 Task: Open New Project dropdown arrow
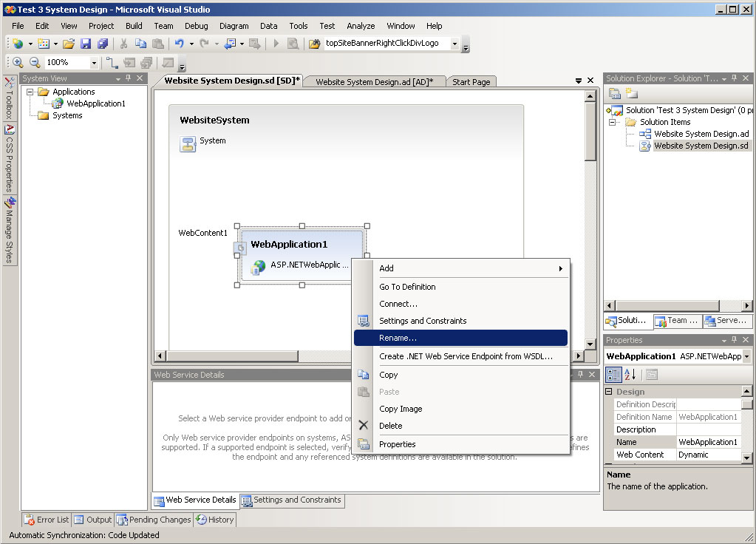pyautogui.click(x=30, y=44)
